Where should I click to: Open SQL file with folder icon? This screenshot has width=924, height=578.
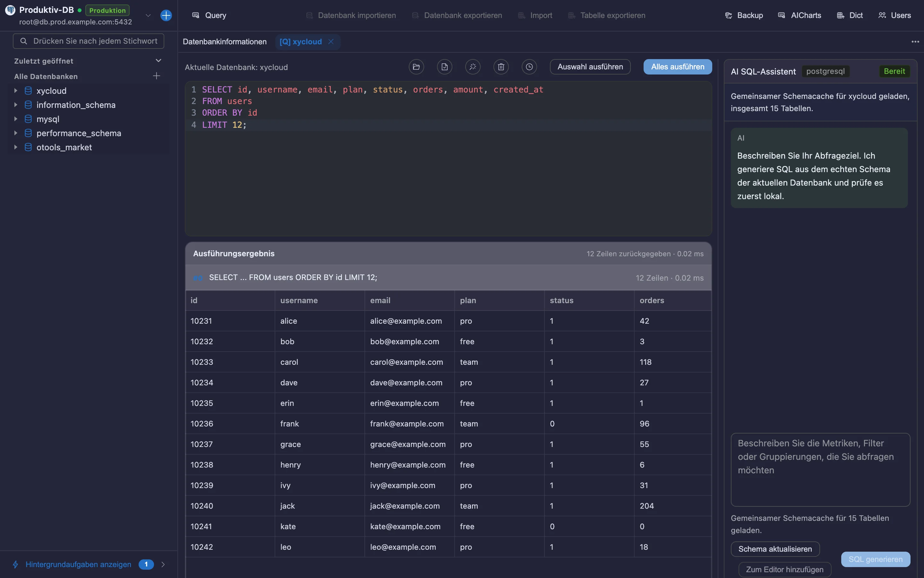click(x=416, y=67)
